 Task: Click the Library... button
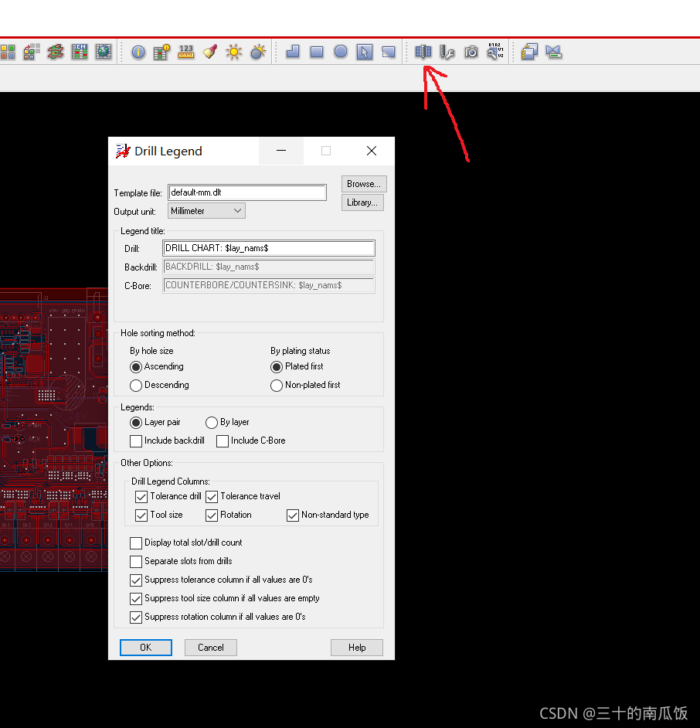362,202
